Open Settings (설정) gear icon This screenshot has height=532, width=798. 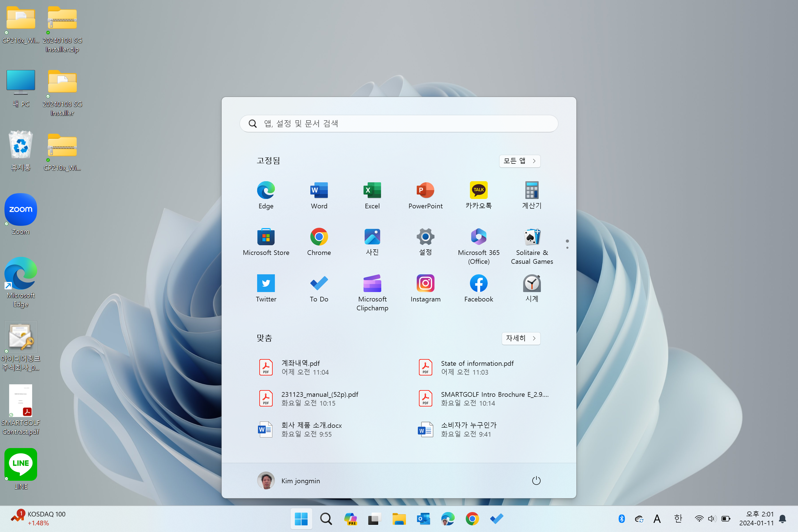tap(426, 242)
